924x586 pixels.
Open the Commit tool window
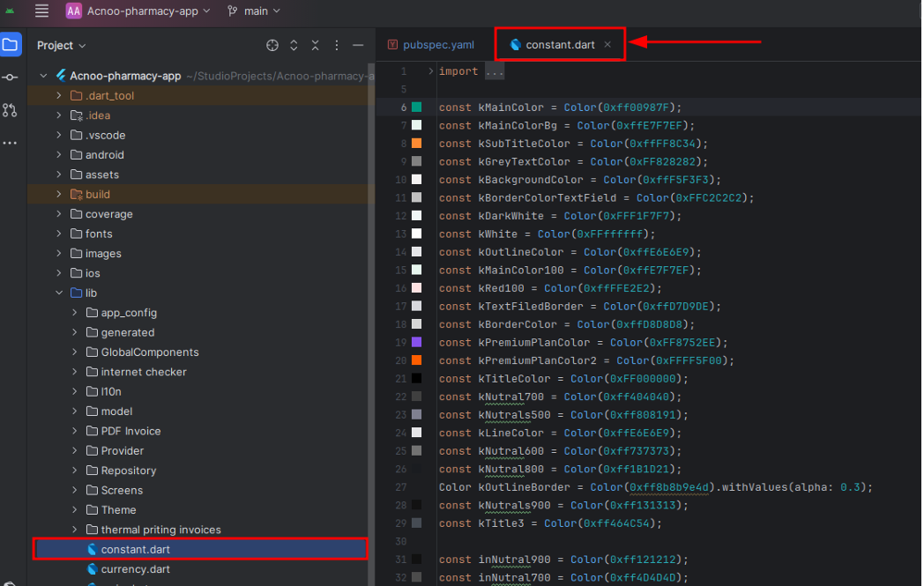click(x=10, y=78)
